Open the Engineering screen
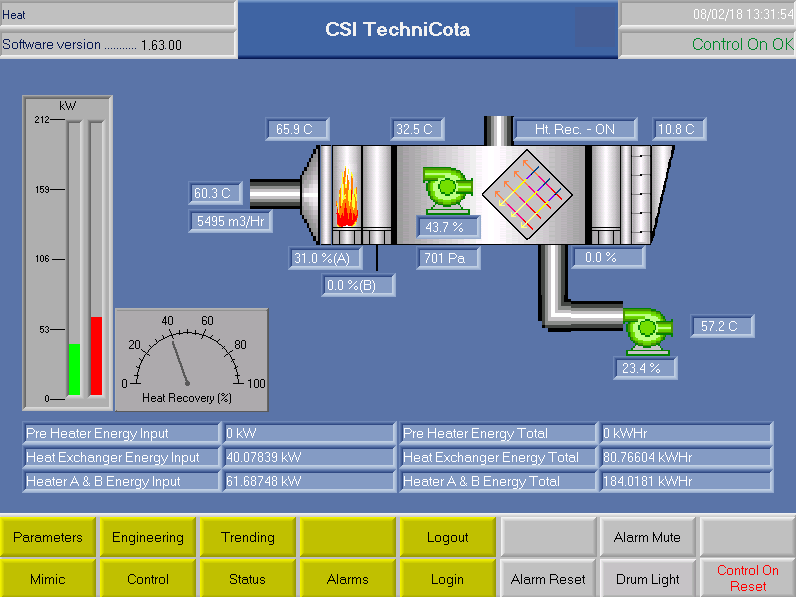 click(x=148, y=537)
